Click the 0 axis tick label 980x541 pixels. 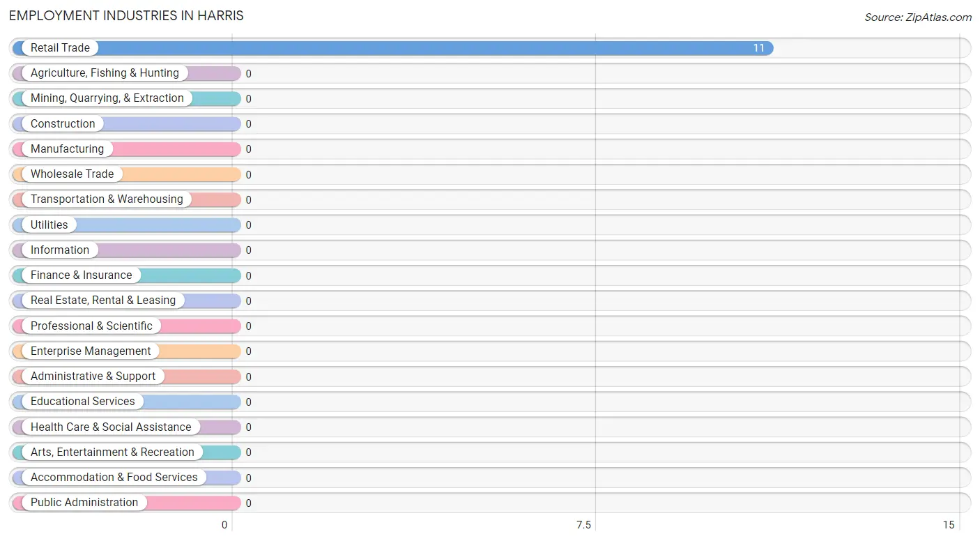click(224, 525)
